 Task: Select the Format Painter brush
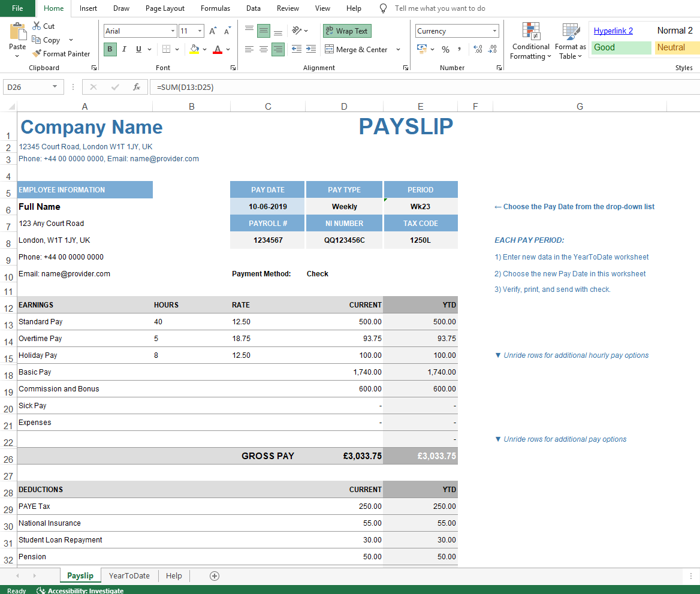(37, 53)
